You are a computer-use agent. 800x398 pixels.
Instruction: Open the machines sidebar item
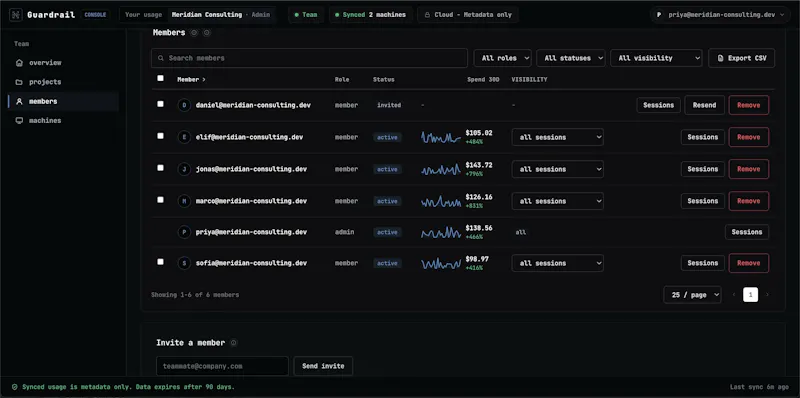[x=63, y=121]
